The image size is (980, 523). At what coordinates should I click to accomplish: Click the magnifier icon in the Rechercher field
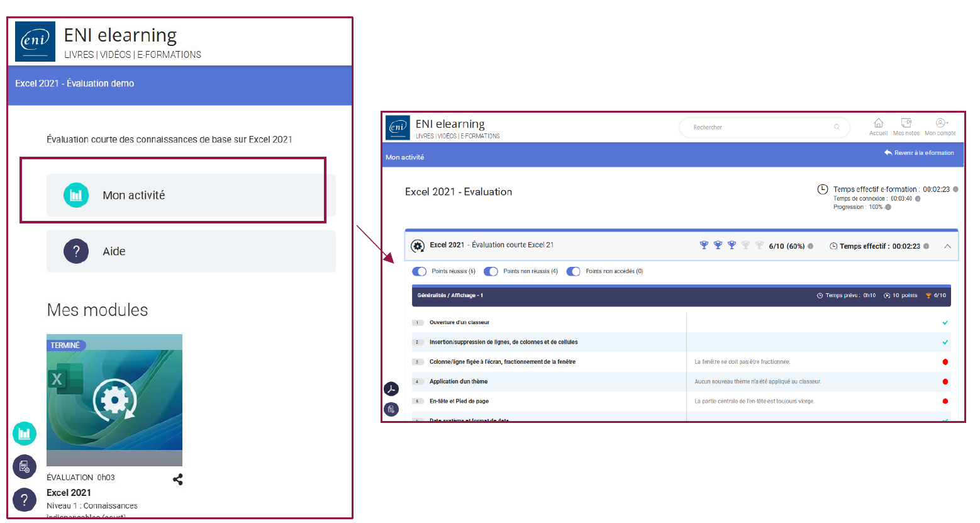pyautogui.click(x=837, y=127)
